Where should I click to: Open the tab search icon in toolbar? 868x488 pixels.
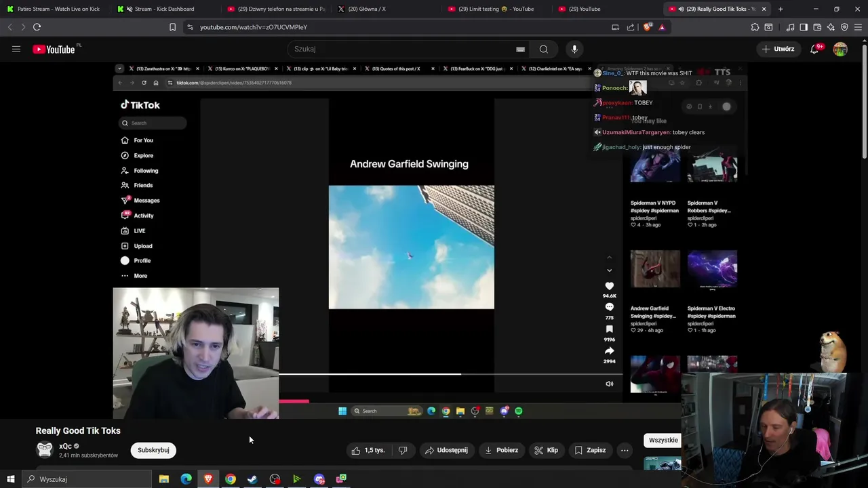point(768,27)
